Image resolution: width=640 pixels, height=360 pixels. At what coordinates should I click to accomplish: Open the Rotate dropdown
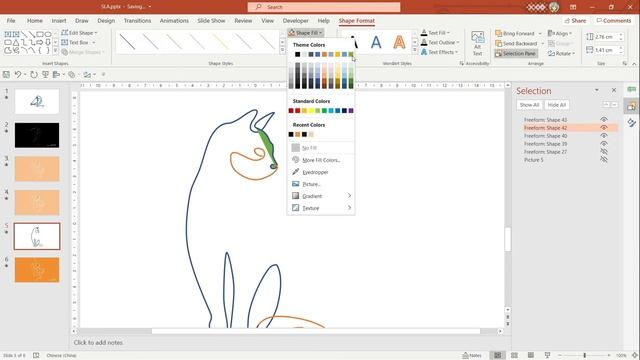pyautogui.click(x=561, y=53)
